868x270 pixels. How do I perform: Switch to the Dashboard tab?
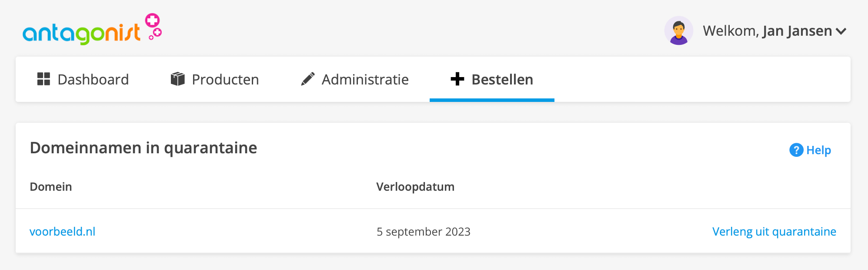point(93,79)
